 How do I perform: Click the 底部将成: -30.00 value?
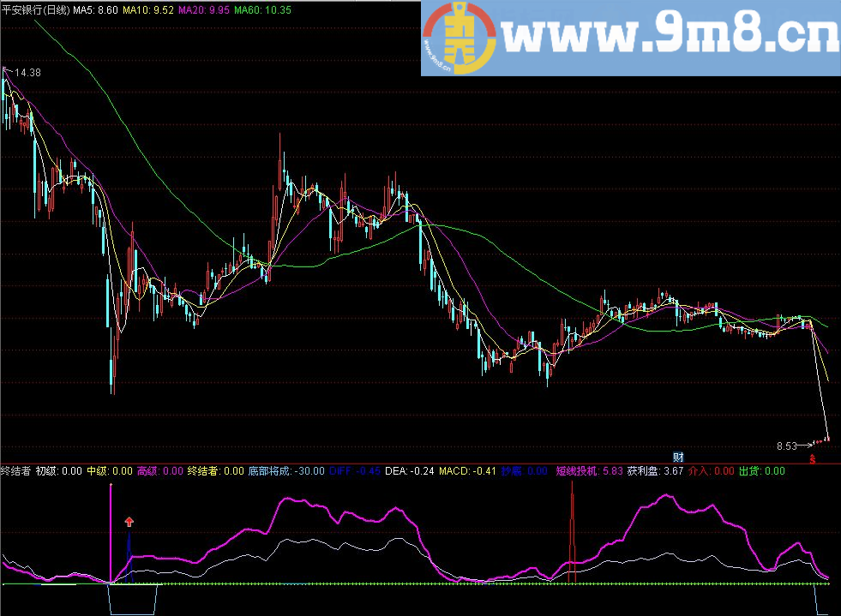pos(286,471)
